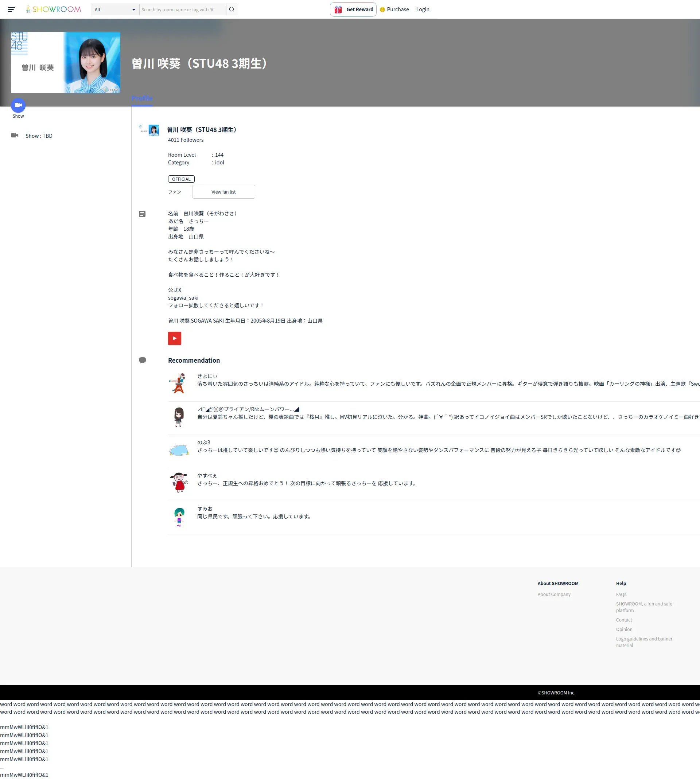Open the About Company link

(x=554, y=595)
